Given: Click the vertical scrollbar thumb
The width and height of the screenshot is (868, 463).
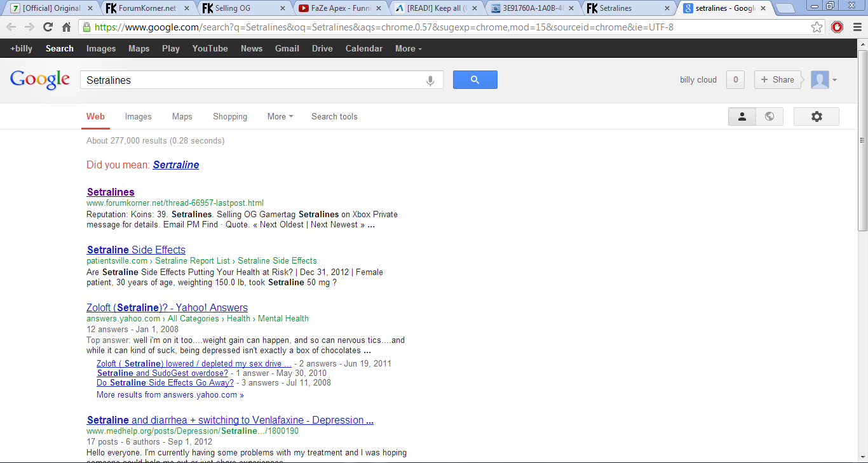Looking at the screenshot, I should [x=862, y=140].
